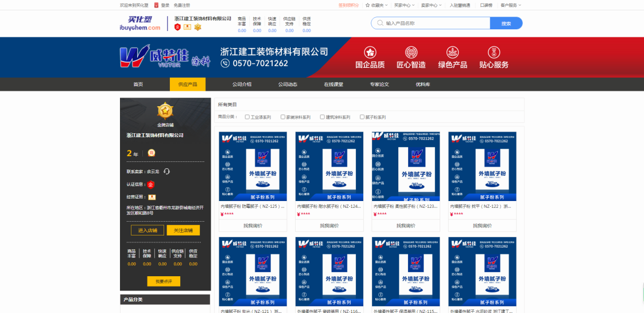Check the 建筑涂料系列 category checkbox
The height and width of the screenshot is (313, 644).
point(323,117)
